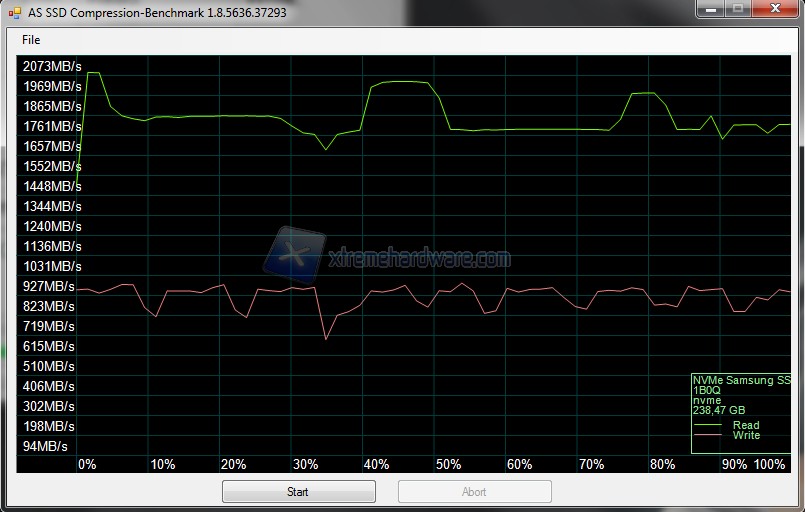805x512 pixels.
Task: Click the Abort button
Action: coord(474,492)
